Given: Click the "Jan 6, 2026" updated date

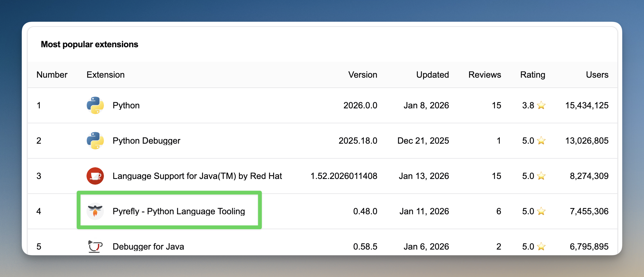Looking at the screenshot, I should [x=426, y=247].
